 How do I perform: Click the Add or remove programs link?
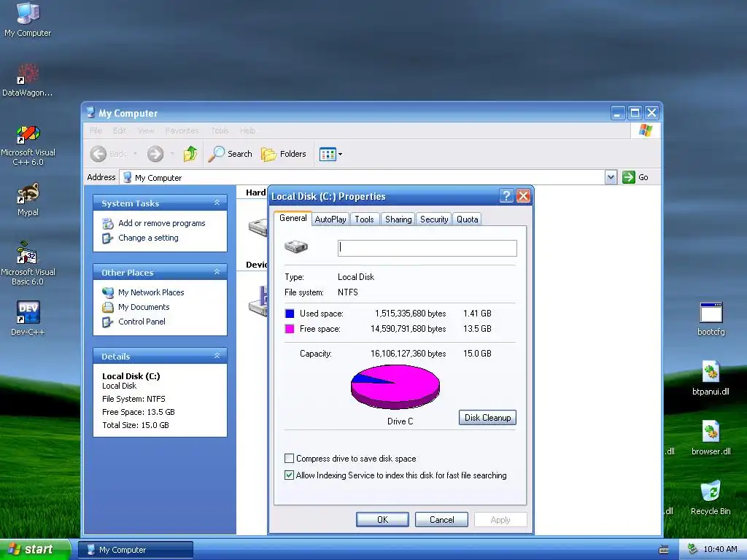click(161, 223)
